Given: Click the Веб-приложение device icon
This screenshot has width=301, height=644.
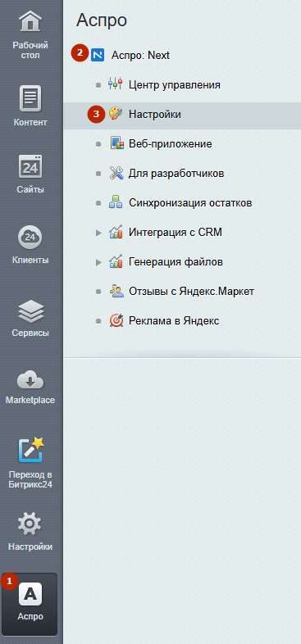Looking at the screenshot, I should 116,143.
